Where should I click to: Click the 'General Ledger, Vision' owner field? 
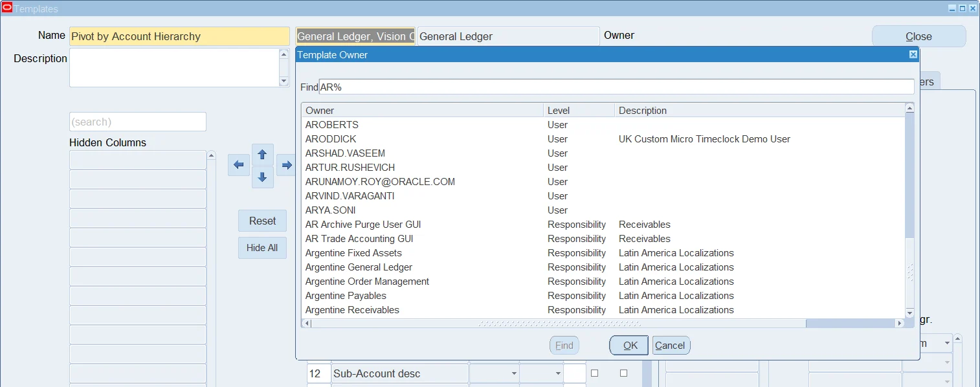[x=355, y=36]
